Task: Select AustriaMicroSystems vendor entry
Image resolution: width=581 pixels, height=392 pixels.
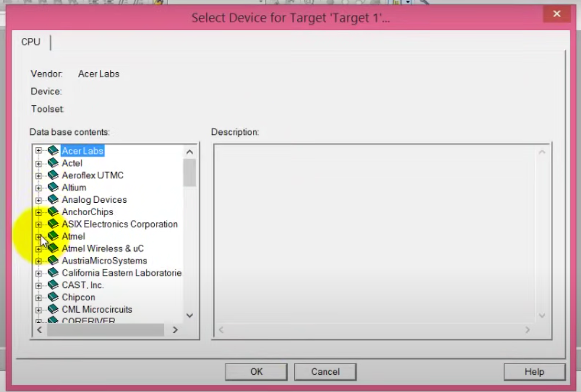Action: pos(104,261)
